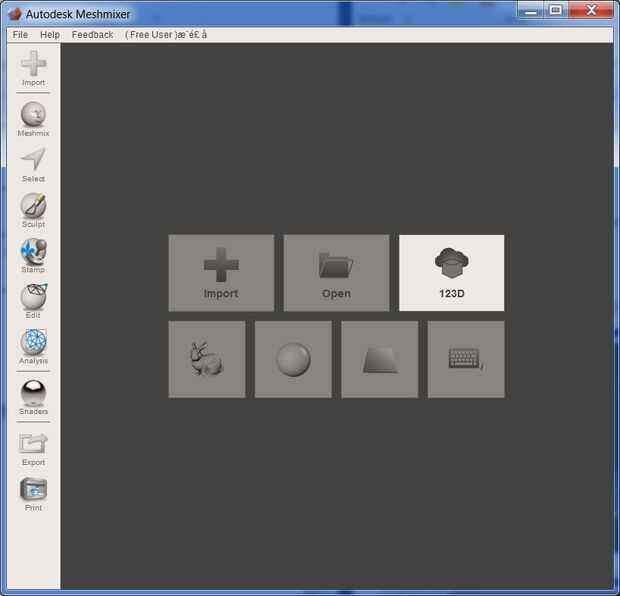
Task: Open the keyboard shortcuts tile
Action: click(466, 359)
